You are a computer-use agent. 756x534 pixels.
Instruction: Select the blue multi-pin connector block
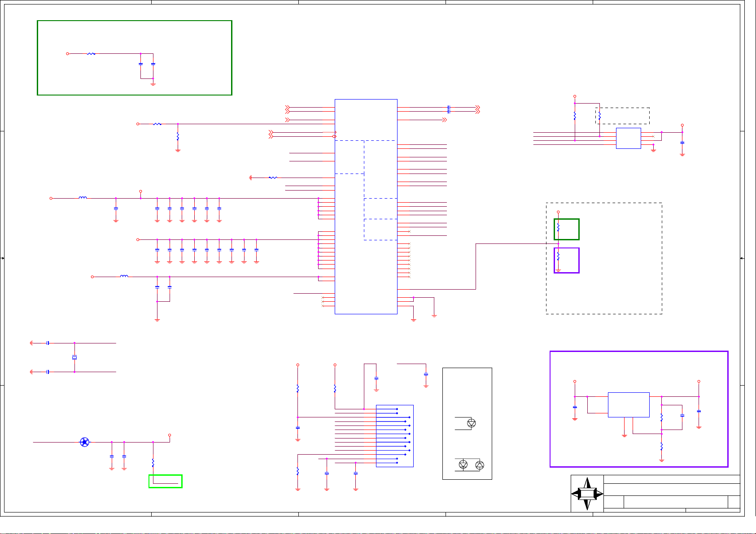394,436
